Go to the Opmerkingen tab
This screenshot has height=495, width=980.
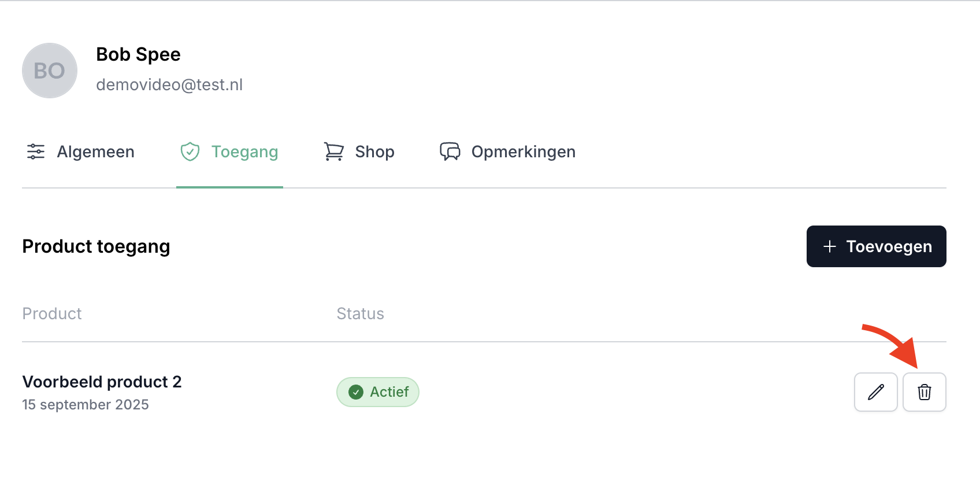click(523, 152)
